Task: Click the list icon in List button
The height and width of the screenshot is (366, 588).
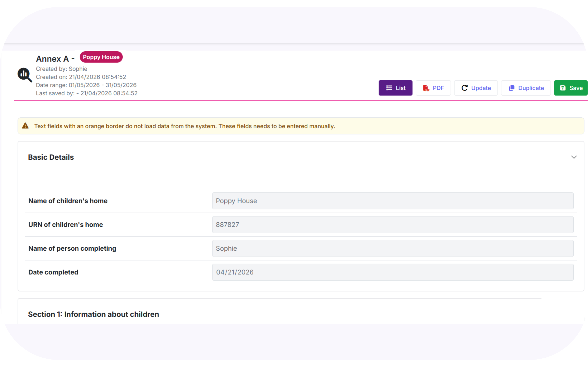Action: (x=389, y=88)
